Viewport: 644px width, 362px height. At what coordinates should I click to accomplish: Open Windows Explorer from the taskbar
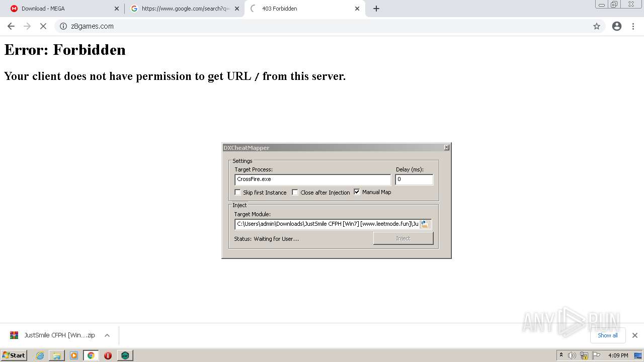pyautogui.click(x=57, y=355)
